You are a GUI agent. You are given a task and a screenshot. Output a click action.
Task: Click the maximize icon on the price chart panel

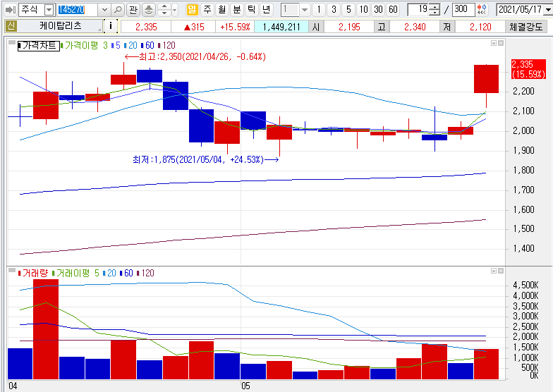tap(494, 43)
